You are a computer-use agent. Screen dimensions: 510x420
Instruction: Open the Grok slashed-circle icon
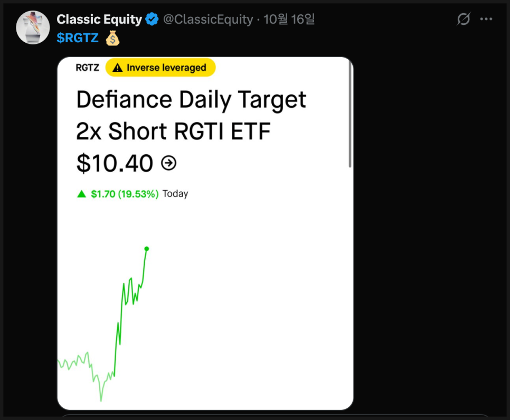[463, 20]
